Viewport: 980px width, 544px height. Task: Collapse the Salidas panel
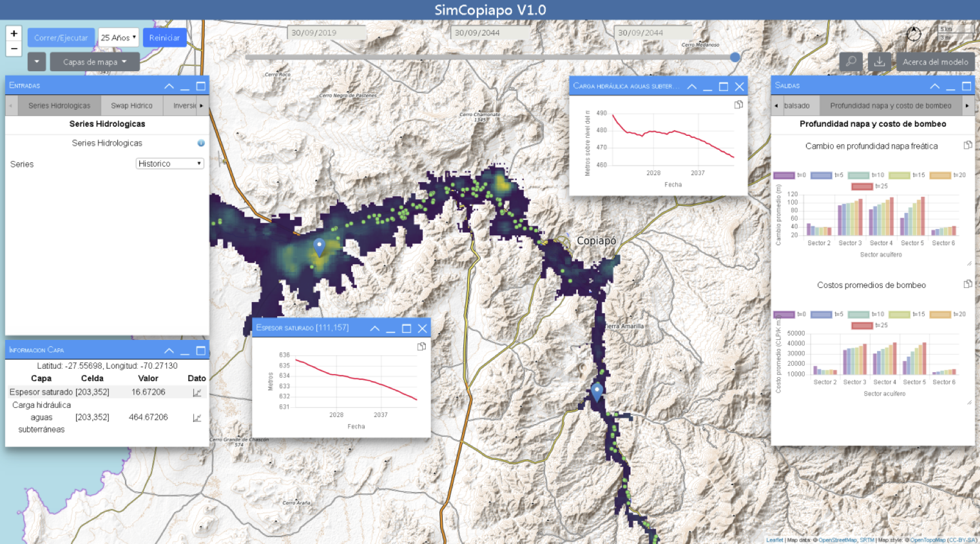coord(934,86)
